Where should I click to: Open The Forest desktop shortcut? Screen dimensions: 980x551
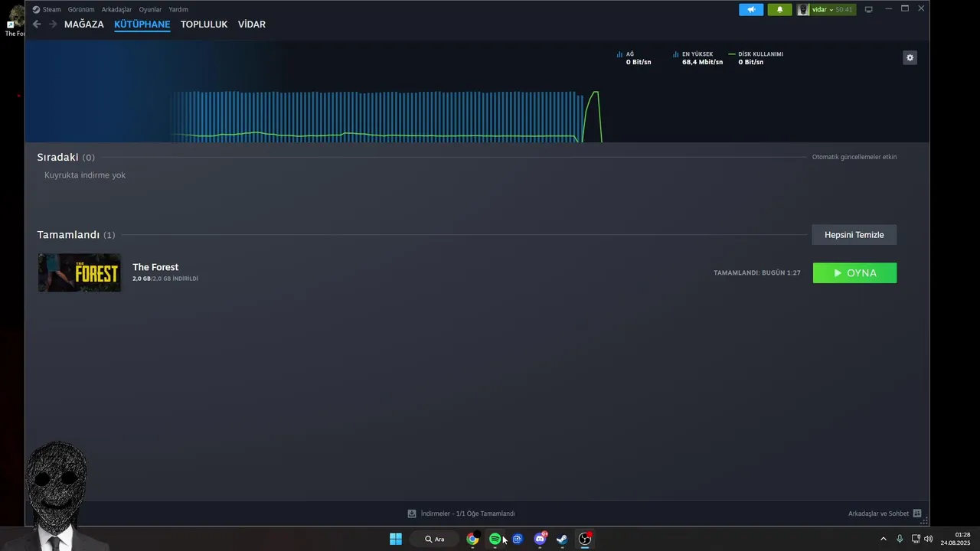[x=13, y=21]
